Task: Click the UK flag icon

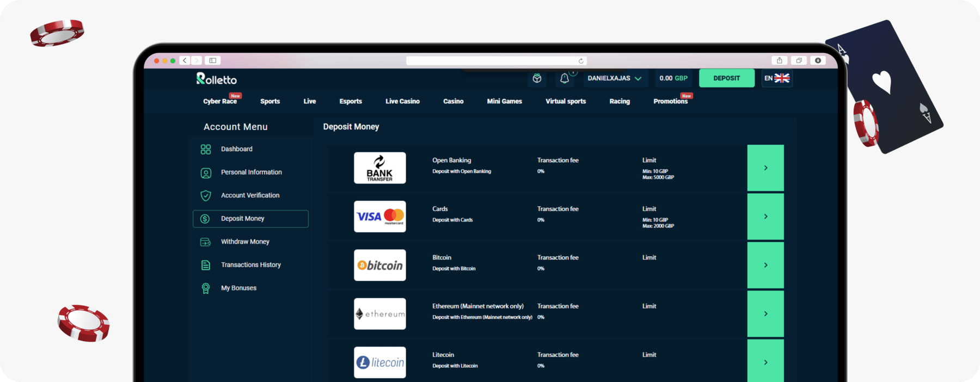Action: tap(782, 78)
